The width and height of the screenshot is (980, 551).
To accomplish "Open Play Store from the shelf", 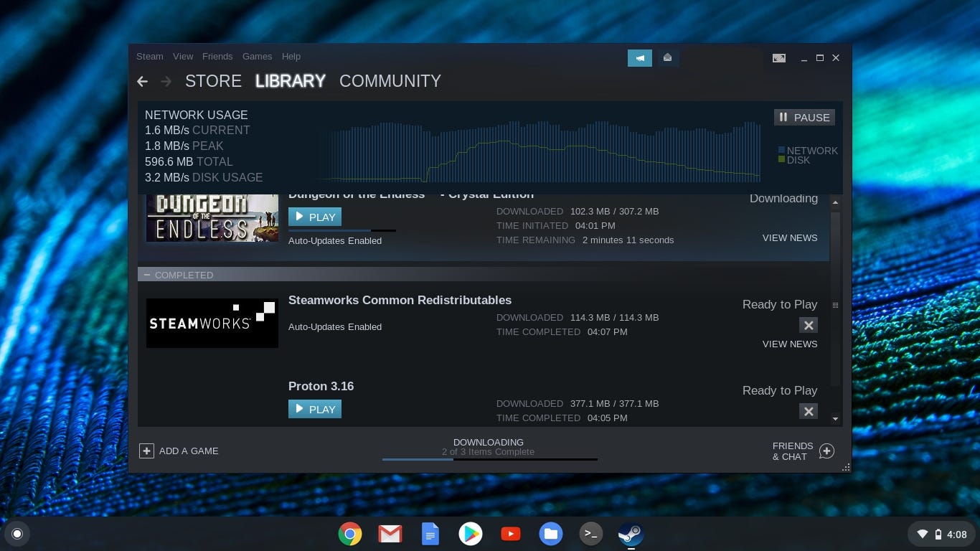I will coord(471,534).
